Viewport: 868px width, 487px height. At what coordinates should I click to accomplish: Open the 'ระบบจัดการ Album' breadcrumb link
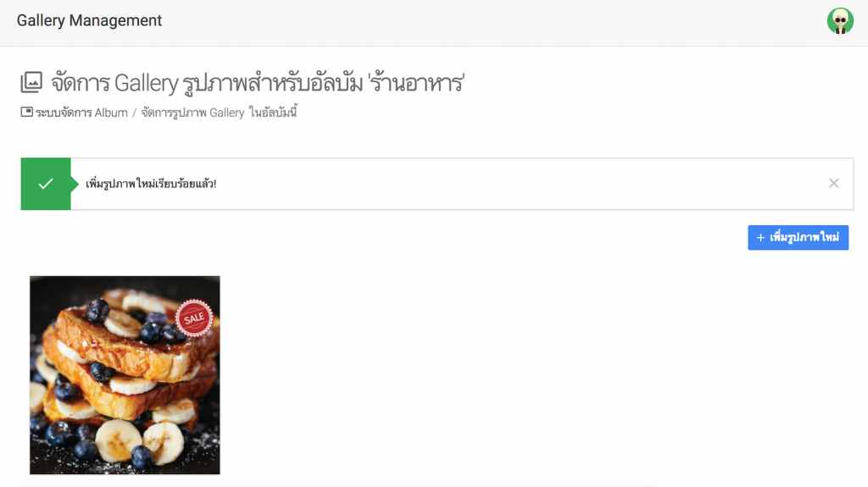coord(81,113)
